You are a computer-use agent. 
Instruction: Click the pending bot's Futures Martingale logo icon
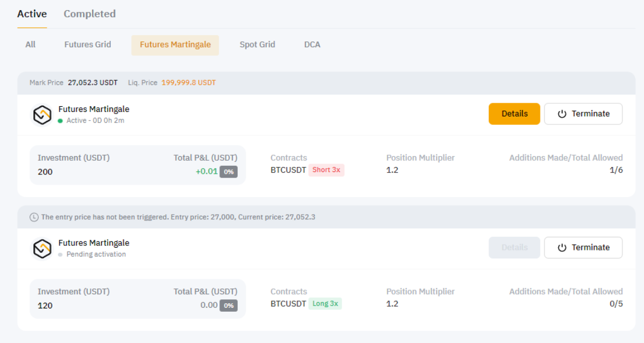point(42,249)
